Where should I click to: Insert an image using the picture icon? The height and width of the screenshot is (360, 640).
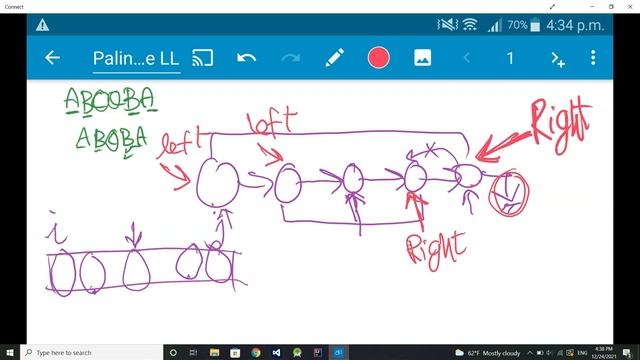click(x=422, y=58)
